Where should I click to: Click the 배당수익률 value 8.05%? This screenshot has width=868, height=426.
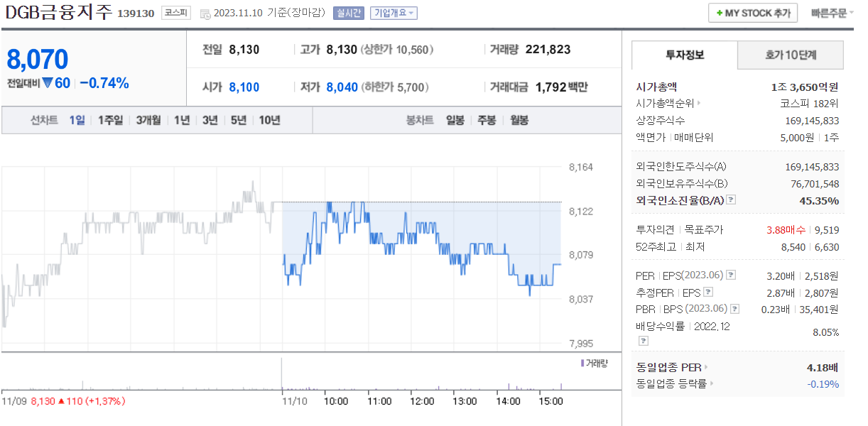coord(825,332)
